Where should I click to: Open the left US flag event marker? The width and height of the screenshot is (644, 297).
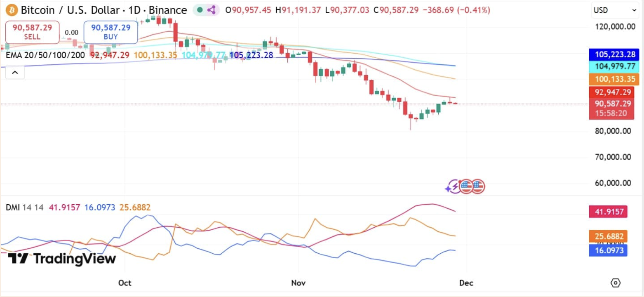[x=466, y=187]
